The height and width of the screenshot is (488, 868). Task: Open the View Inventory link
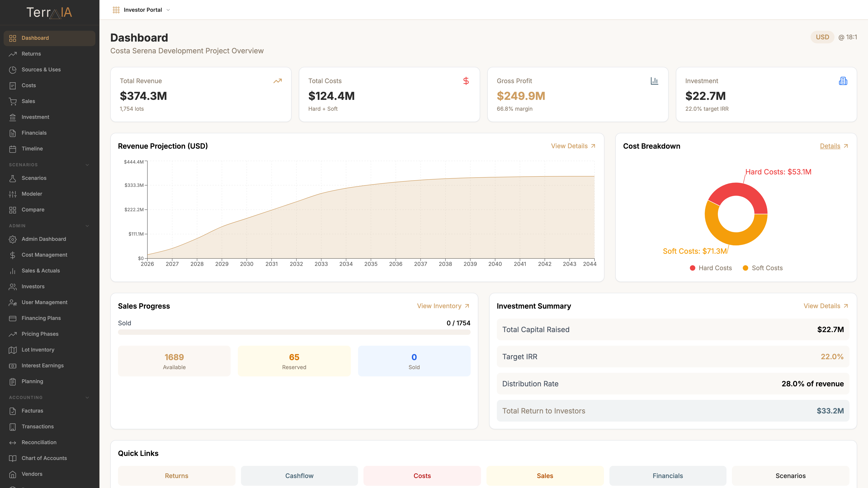(443, 306)
